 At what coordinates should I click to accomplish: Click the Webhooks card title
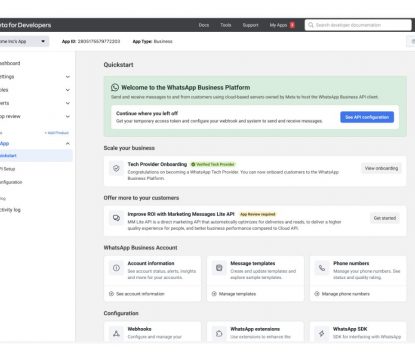(140, 329)
